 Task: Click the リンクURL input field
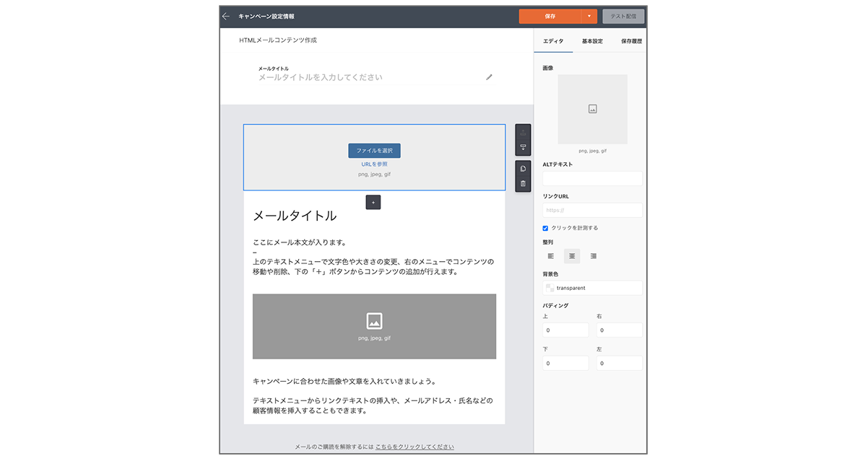tap(592, 211)
